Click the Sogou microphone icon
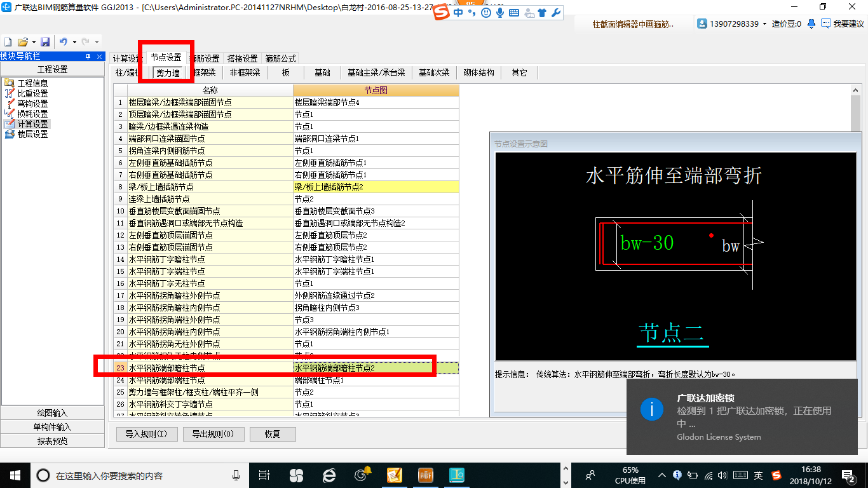The image size is (868, 488). (500, 13)
